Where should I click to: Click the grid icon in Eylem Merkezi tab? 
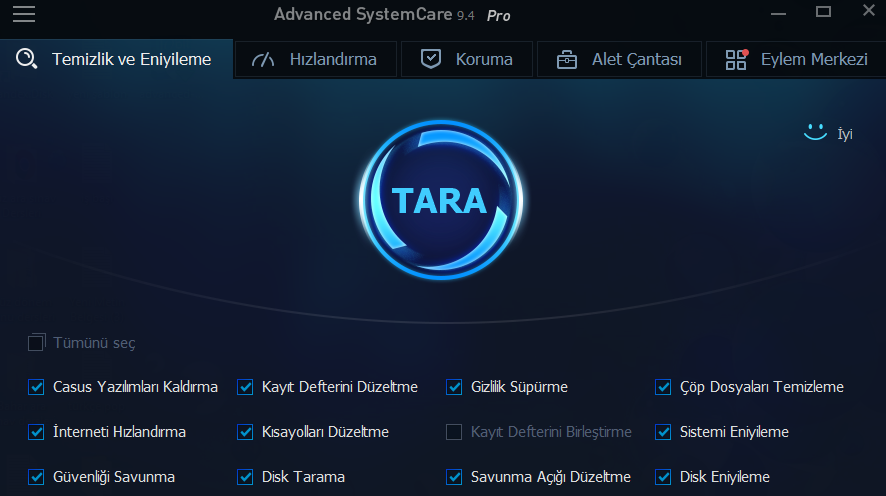coord(736,59)
